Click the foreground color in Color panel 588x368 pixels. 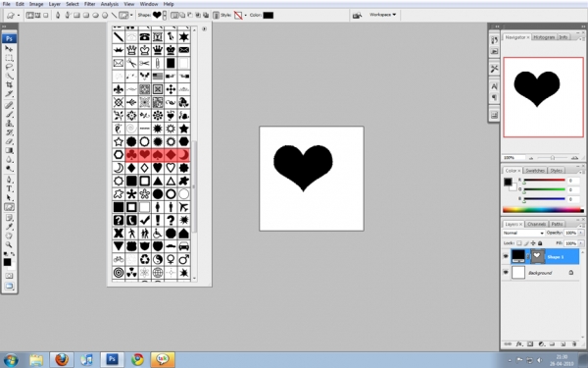pos(508,183)
